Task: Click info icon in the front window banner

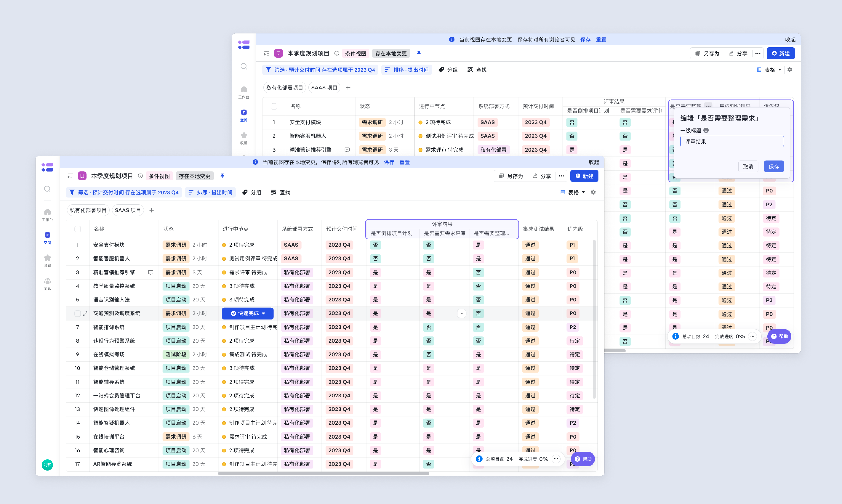Action: click(x=255, y=162)
